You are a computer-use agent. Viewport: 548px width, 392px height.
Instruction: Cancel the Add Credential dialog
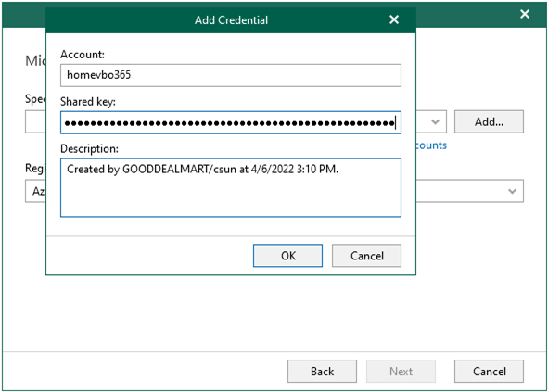[366, 256]
